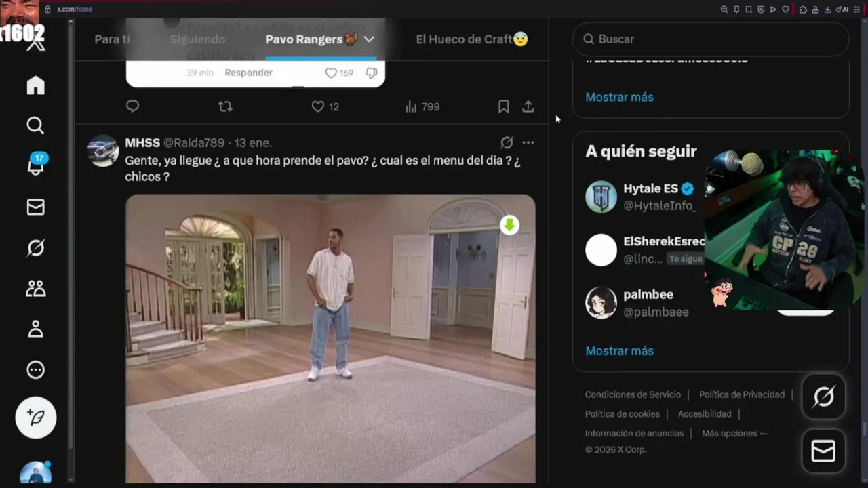
Task: Open Información de anuncios link
Action: pyautogui.click(x=634, y=434)
